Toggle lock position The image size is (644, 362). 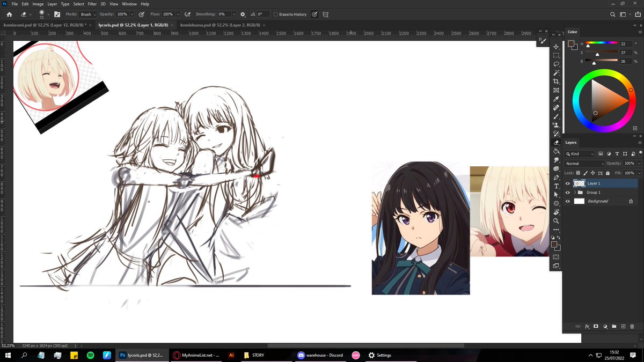pyautogui.click(x=592, y=173)
